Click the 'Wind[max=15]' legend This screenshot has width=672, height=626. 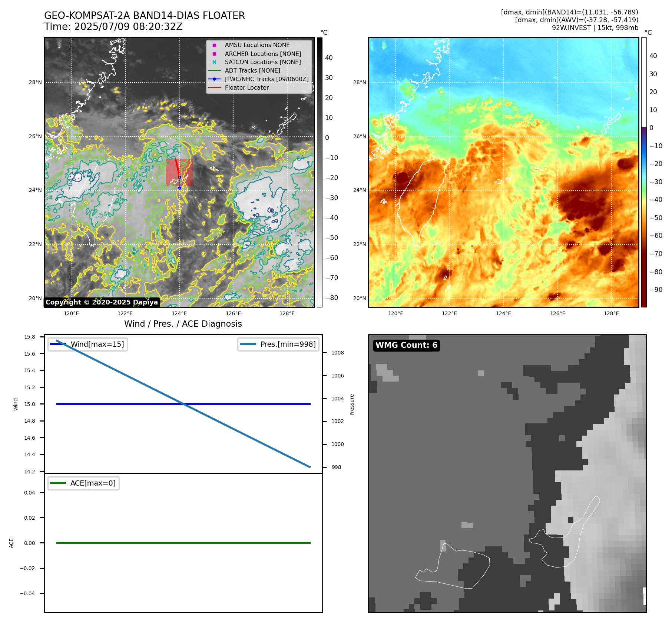tap(87, 344)
